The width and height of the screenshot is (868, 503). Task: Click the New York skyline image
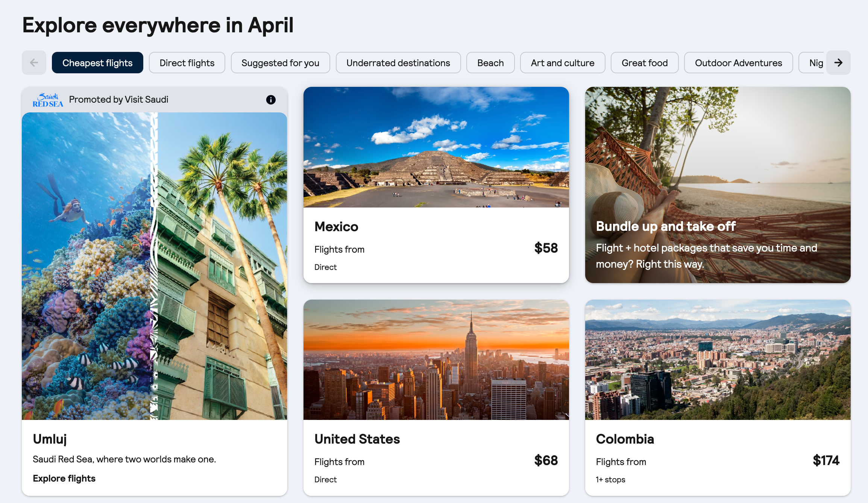436,359
